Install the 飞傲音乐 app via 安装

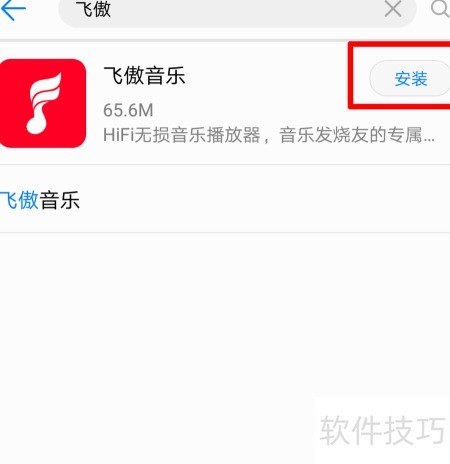pos(410,78)
